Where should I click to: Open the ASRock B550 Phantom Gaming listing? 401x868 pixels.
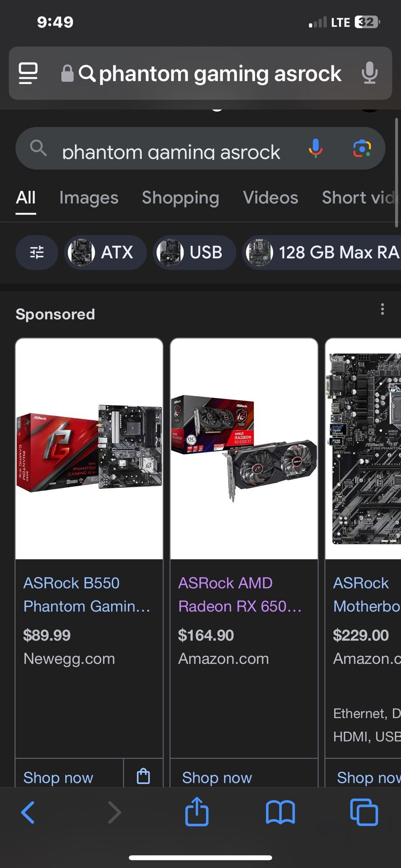click(x=86, y=594)
